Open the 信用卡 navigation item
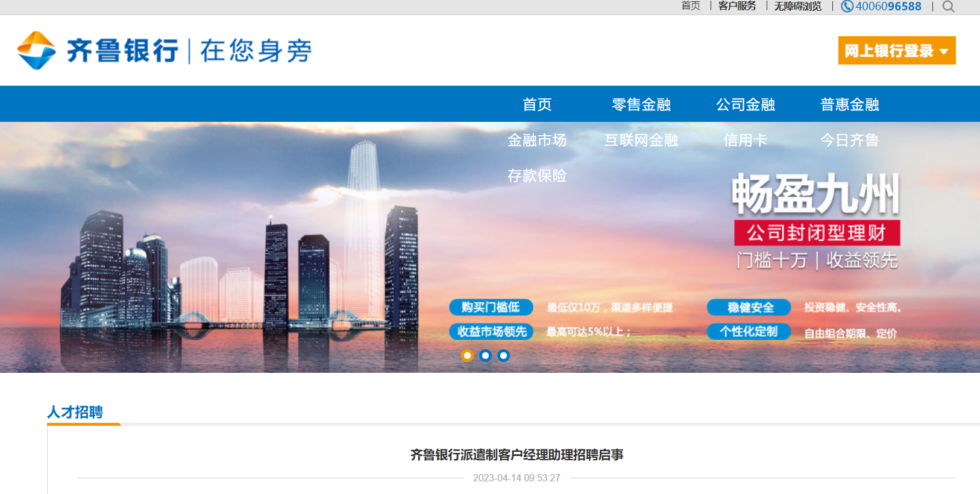Image resolution: width=980 pixels, height=494 pixels. pos(746,140)
